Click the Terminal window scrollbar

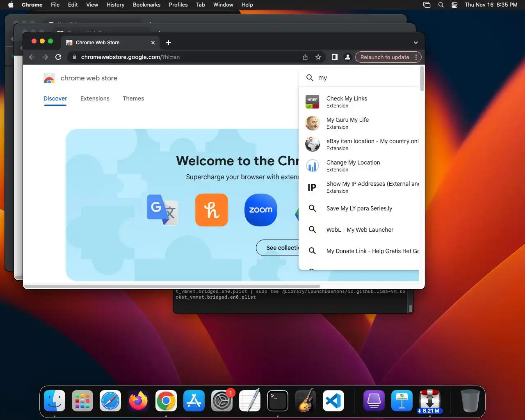411,308
